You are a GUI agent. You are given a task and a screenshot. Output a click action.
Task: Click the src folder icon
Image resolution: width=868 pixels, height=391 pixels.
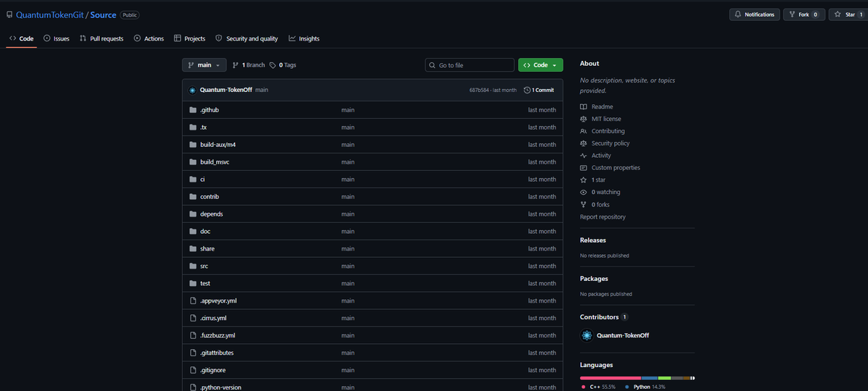click(x=193, y=266)
